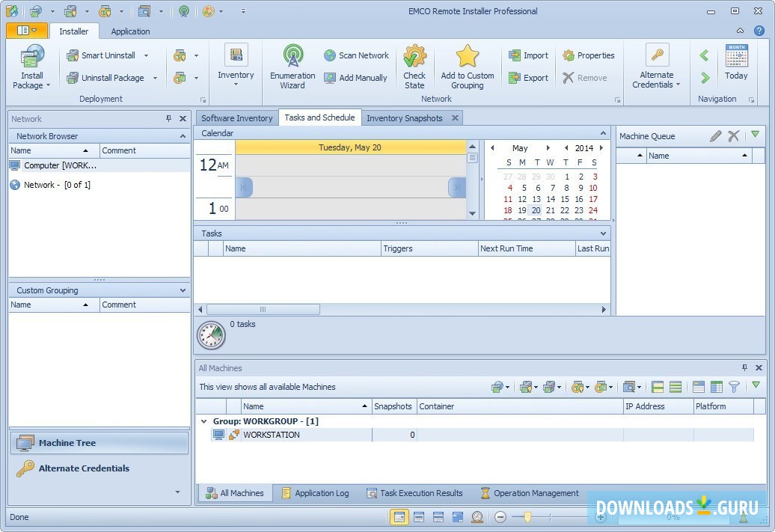Click the Machine Tree navigation button
Viewport: 775px width, 532px height.
tap(99, 443)
